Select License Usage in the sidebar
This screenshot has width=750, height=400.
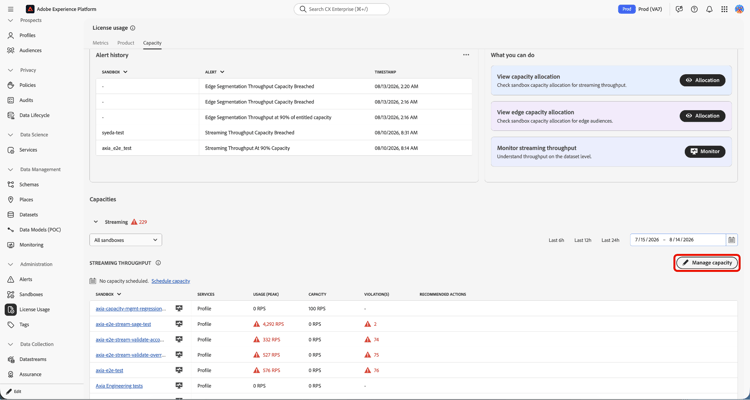click(x=34, y=310)
